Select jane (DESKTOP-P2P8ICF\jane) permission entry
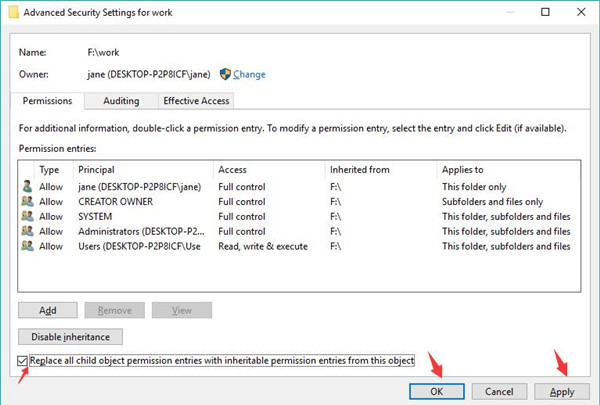 point(299,187)
